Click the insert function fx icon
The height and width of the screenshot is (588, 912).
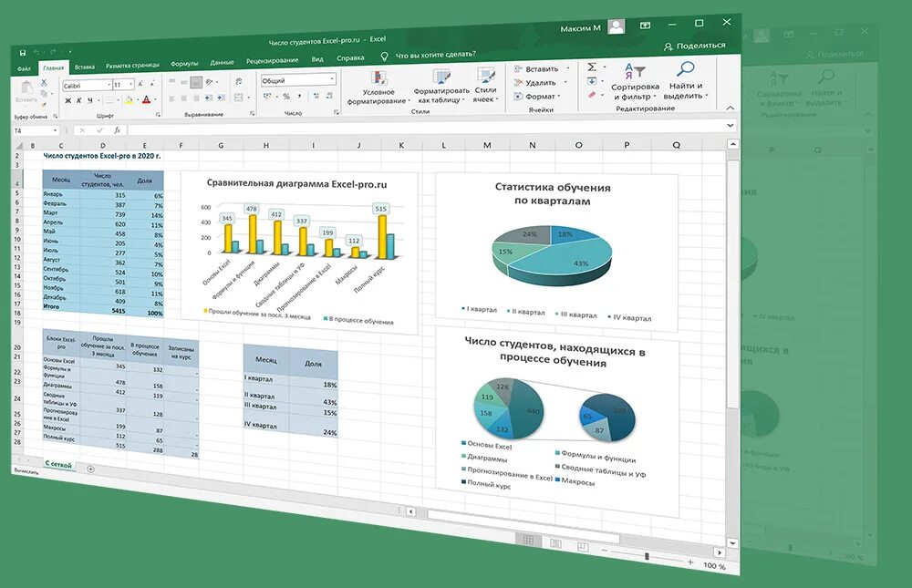(x=118, y=130)
